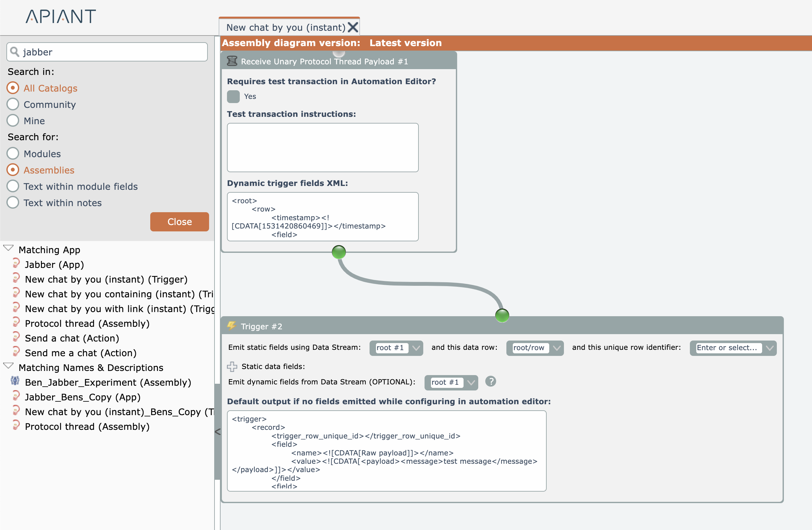Open Send a chat (Action) item

(72, 338)
